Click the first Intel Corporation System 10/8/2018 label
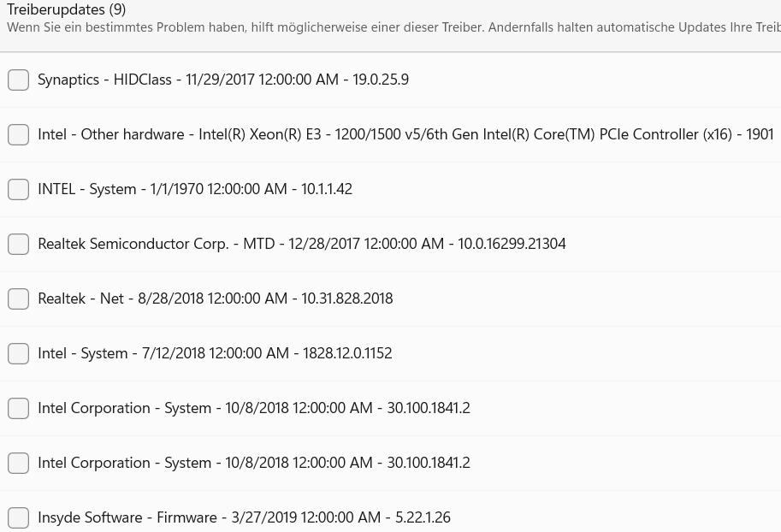This screenshot has height=532, width=781. (x=254, y=408)
